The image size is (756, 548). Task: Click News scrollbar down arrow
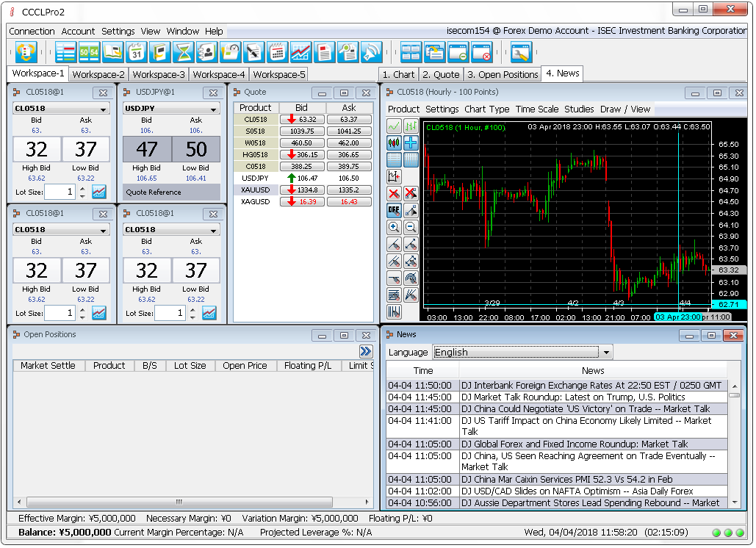tap(734, 502)
